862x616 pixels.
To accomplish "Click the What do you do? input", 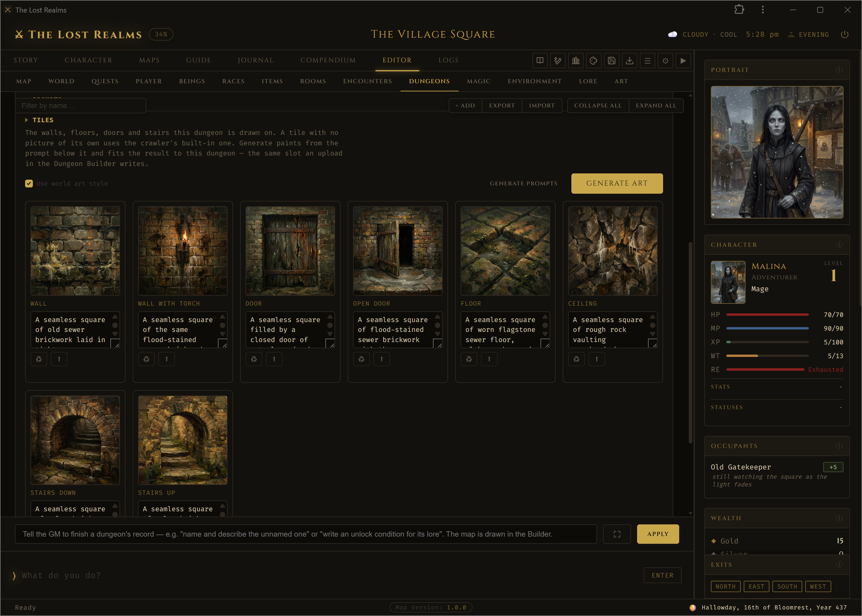I will coord(328,575).
